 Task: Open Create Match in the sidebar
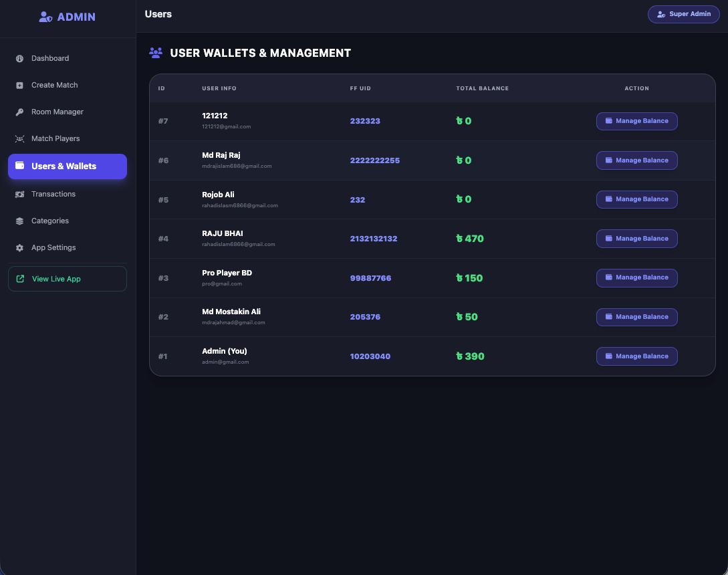[x=68, y=86]
